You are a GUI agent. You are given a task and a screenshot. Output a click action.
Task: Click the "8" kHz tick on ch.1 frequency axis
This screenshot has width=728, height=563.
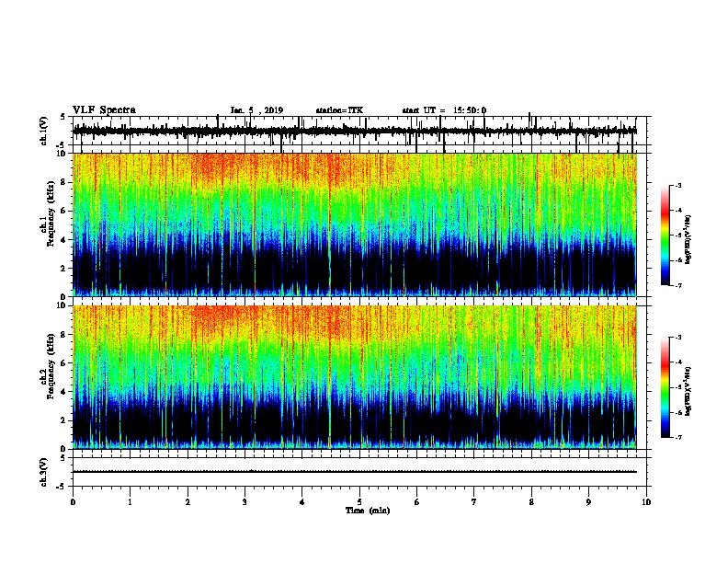point(64,182)
